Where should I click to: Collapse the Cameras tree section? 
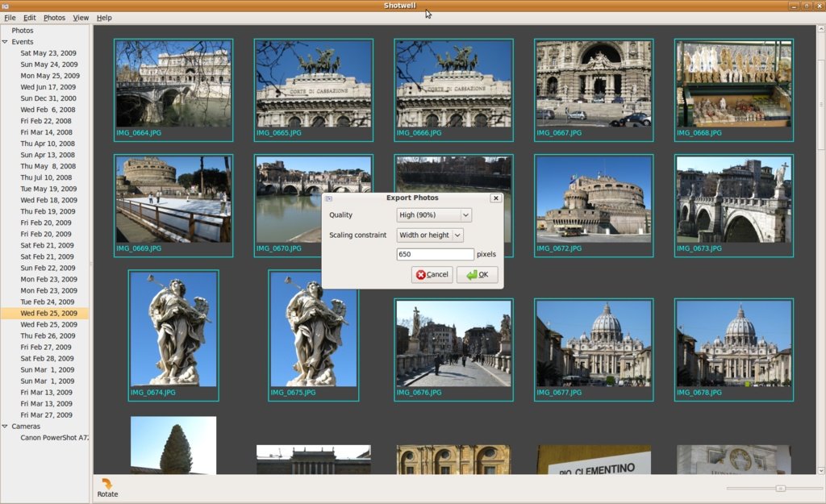pyautogui.click(x=5, y=427)
